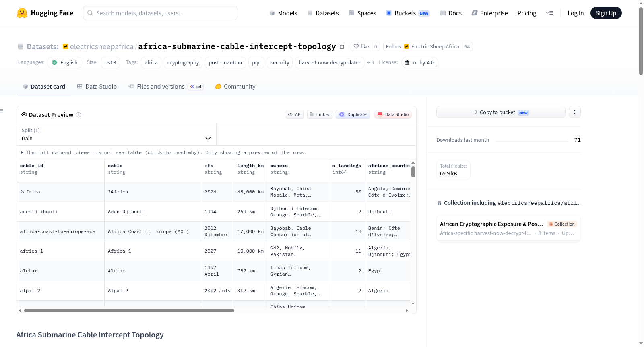Open the three-dot menu beside Copy to bucket

click(x=575, y=112)
